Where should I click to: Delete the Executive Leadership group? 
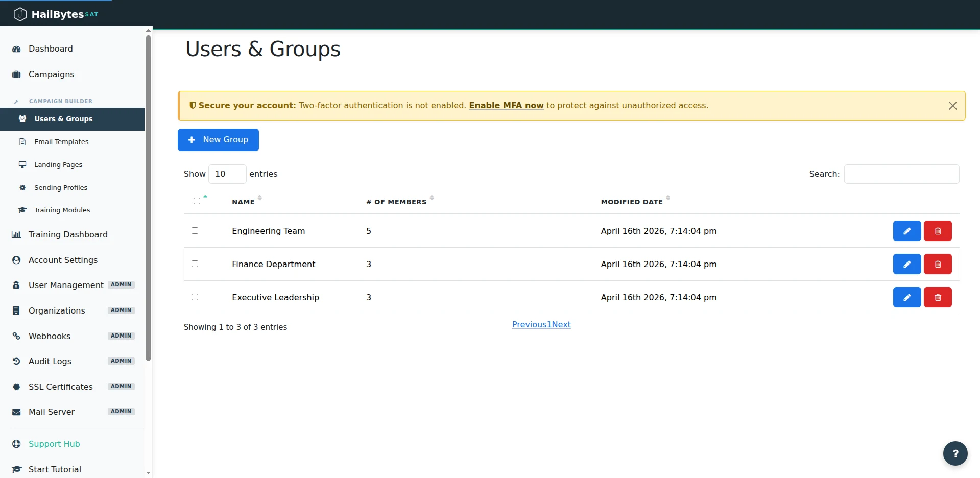[x=938, y=297]
